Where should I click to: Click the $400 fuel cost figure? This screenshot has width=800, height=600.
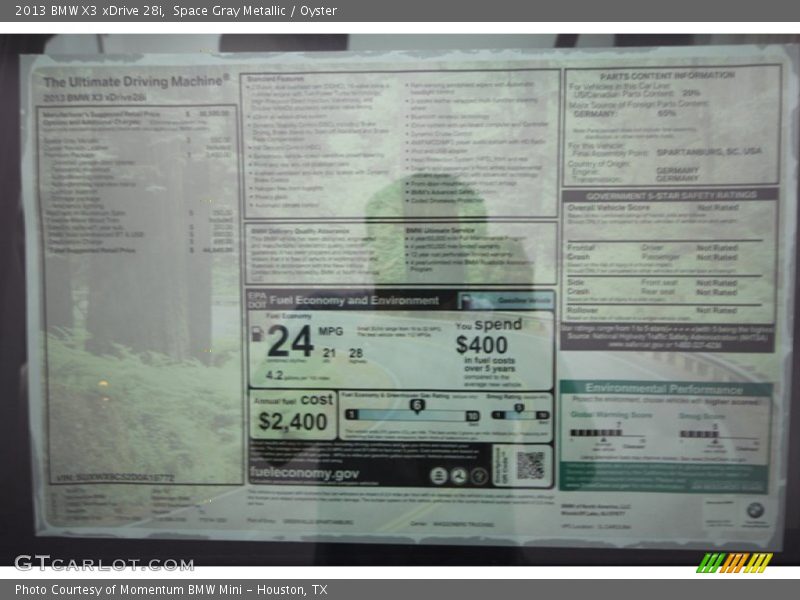481,345
